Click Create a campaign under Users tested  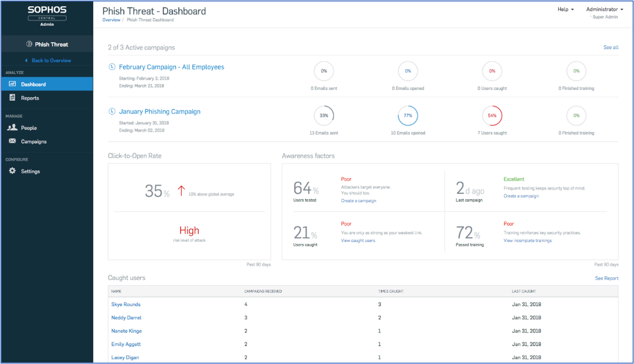click(359, 200)
